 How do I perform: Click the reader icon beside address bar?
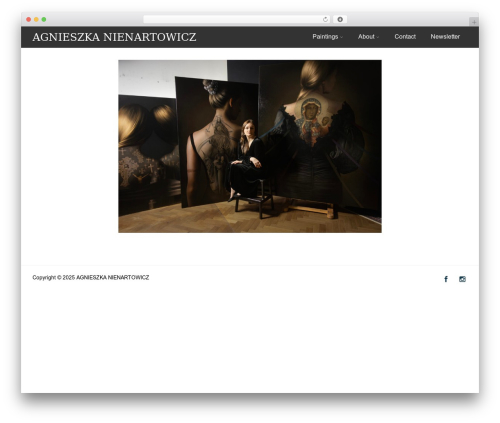pos(340,20)
